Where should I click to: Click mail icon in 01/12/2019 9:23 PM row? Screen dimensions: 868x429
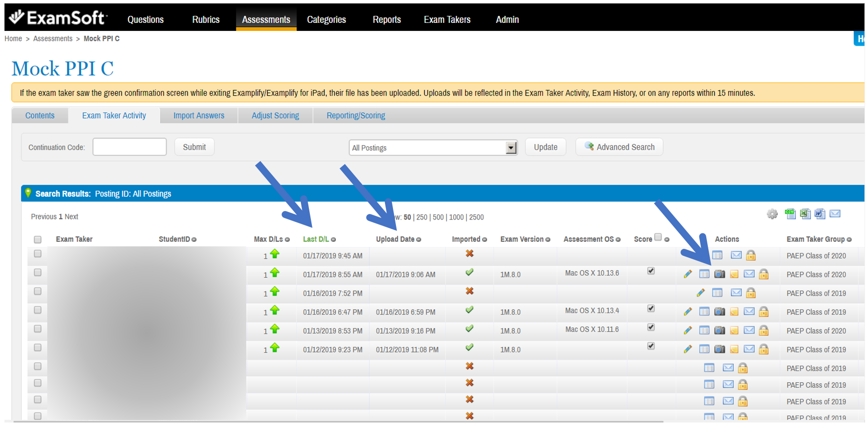point(749,349)
